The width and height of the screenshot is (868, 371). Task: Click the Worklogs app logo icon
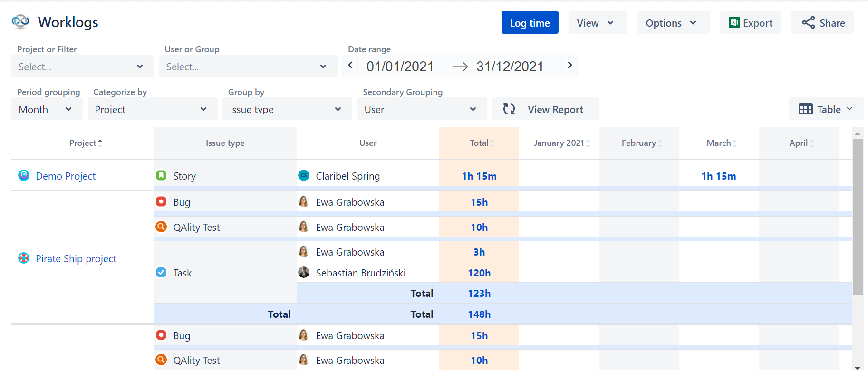(20, 22)
